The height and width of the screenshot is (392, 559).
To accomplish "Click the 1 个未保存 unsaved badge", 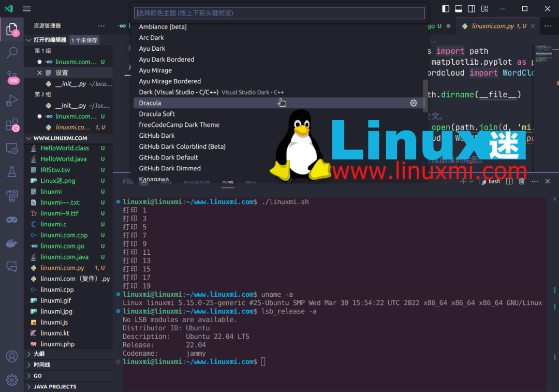I will [84, 40].
